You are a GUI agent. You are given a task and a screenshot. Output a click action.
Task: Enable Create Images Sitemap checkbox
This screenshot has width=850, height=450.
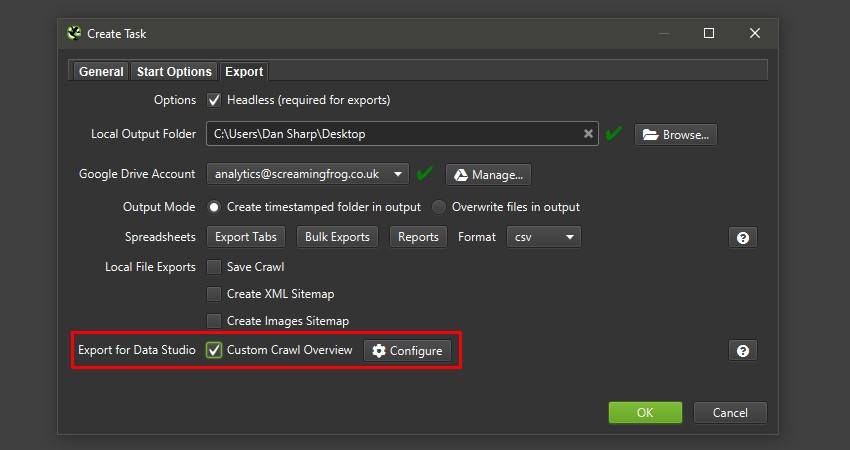pos(214,321)
